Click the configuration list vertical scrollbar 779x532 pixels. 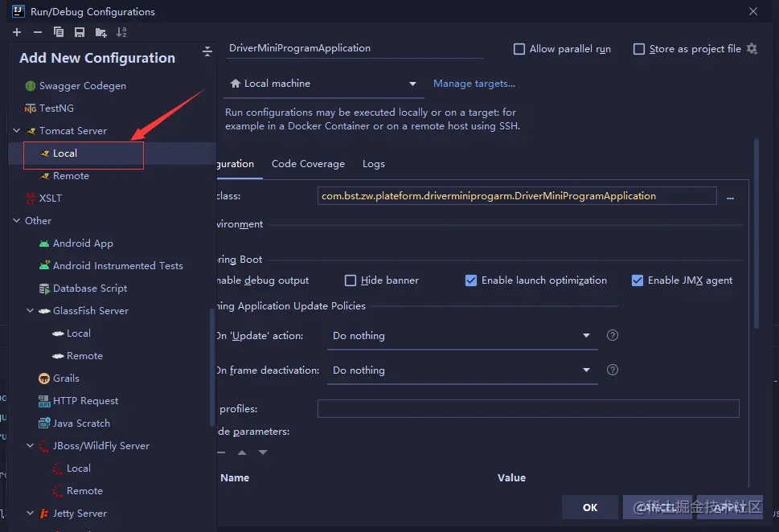212,367
